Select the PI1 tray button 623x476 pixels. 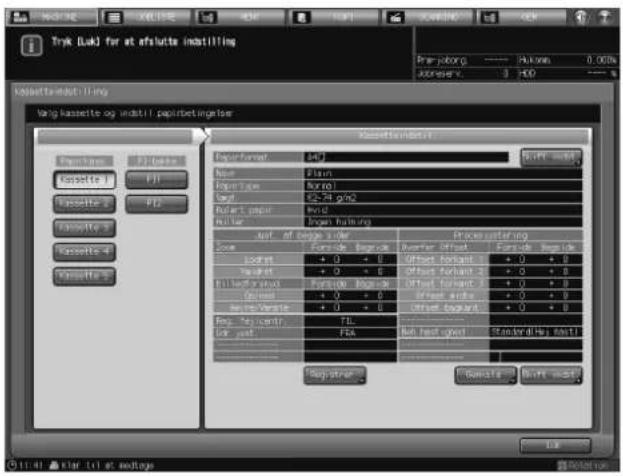coord(156,180)
